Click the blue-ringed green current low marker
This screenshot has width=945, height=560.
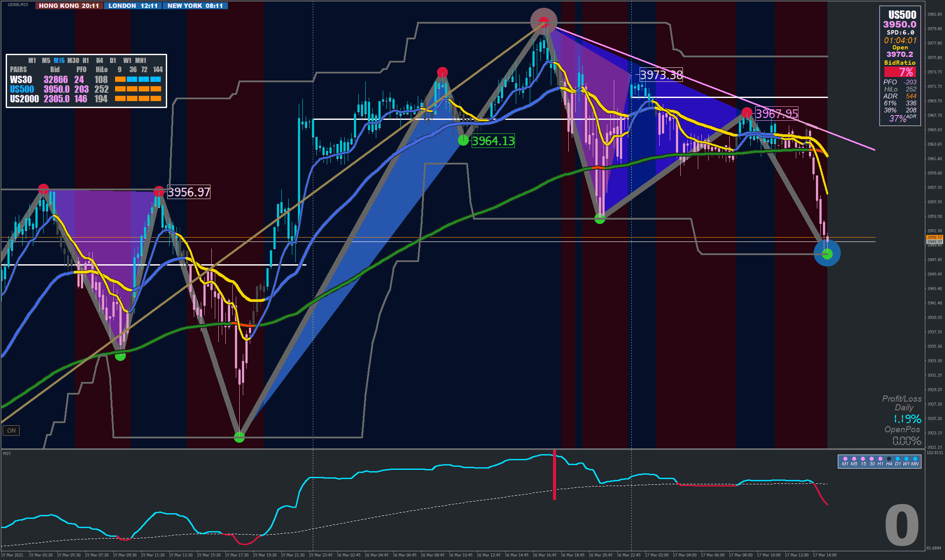tap(827, 253)
